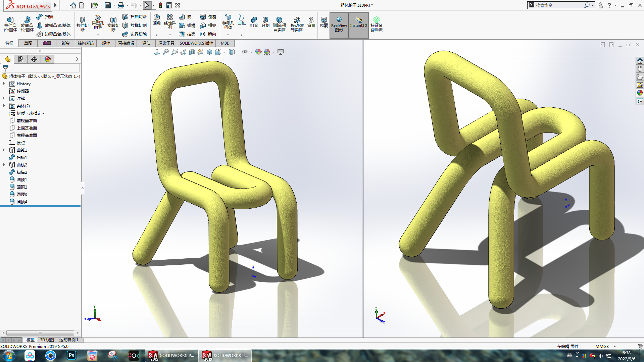Apply the 圆角 fillet tool
644x362 pixels.
tap(157, 20)
